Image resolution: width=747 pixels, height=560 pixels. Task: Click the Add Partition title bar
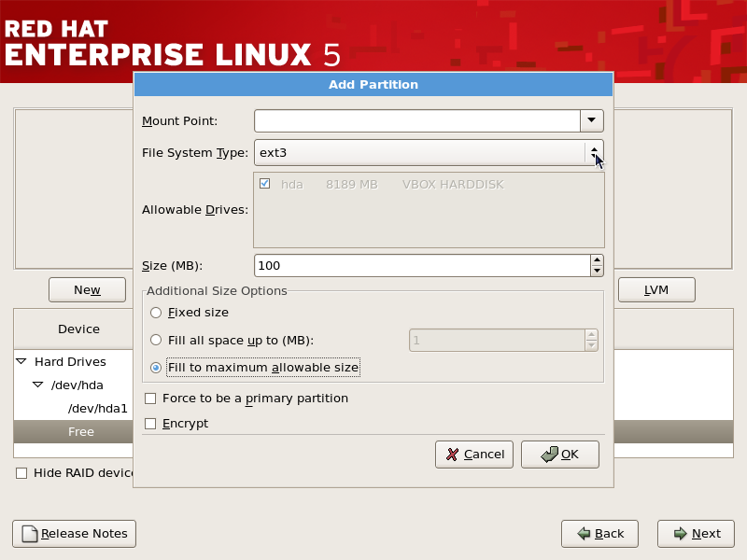(x=373, y=84)
